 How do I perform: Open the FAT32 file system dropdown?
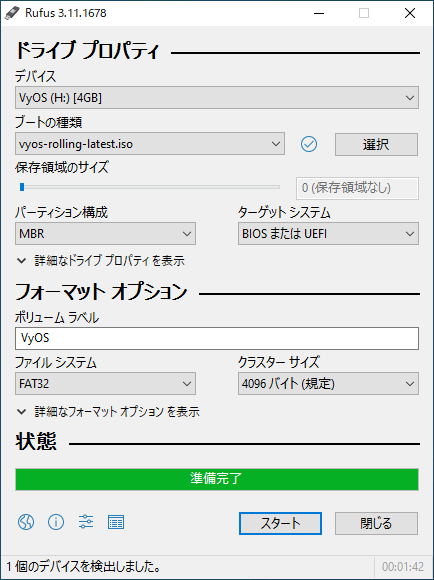105,384
